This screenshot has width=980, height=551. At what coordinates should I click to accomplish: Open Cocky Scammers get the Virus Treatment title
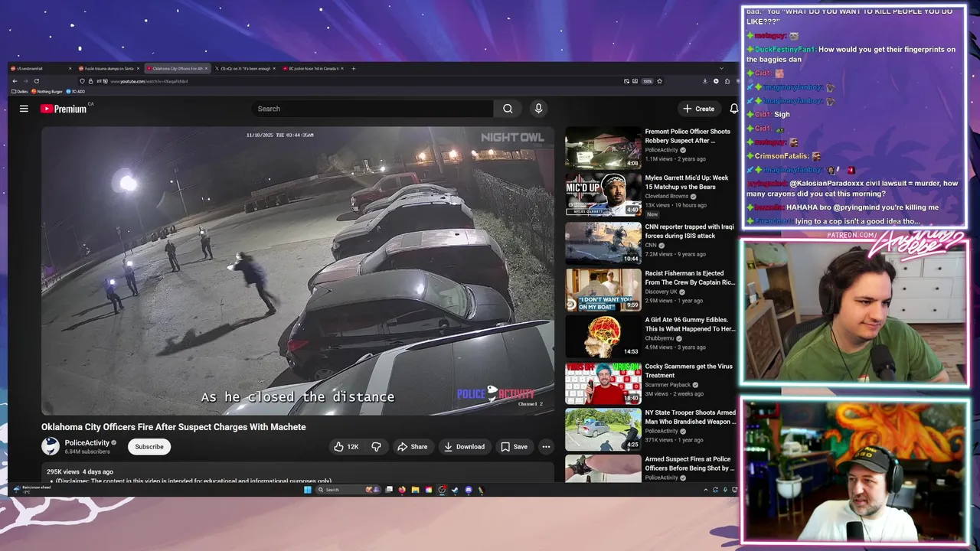(x=689, y=371)
